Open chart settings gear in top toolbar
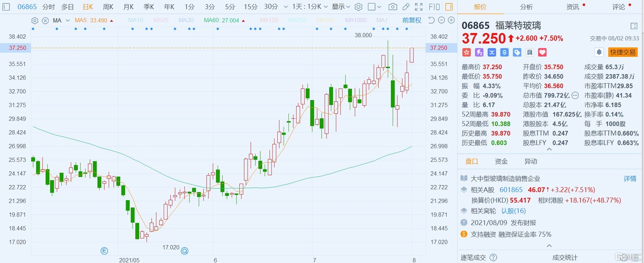The height and width of the screenshot is (263, 644). [x=358, y=7]
